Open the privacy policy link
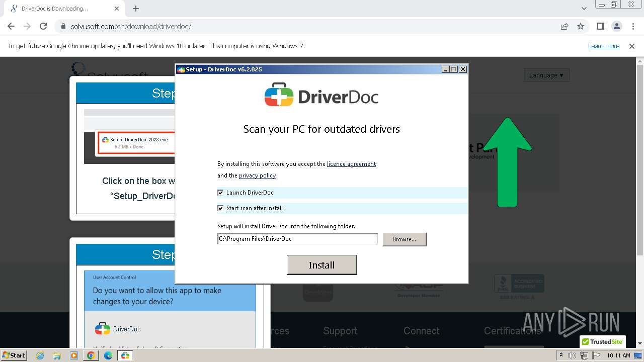This screenshot has width=644, height=362. click(257, 175)
